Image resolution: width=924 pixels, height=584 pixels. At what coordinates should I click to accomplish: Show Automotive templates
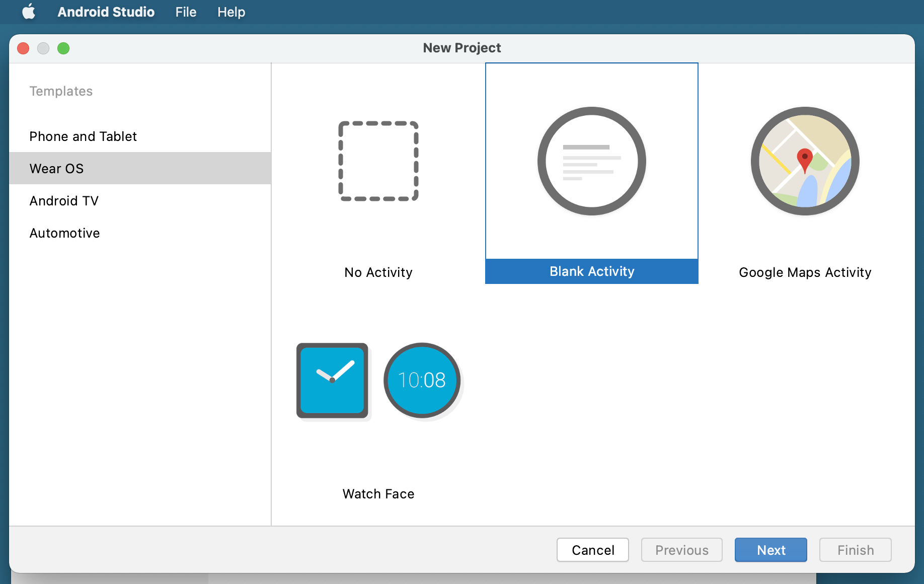[x=140, y=233]
